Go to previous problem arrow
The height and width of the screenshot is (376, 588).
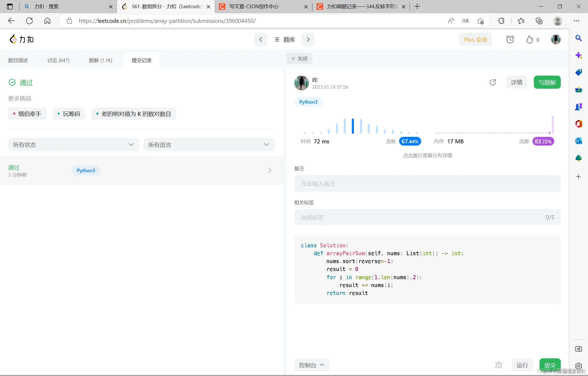point(261,39)
